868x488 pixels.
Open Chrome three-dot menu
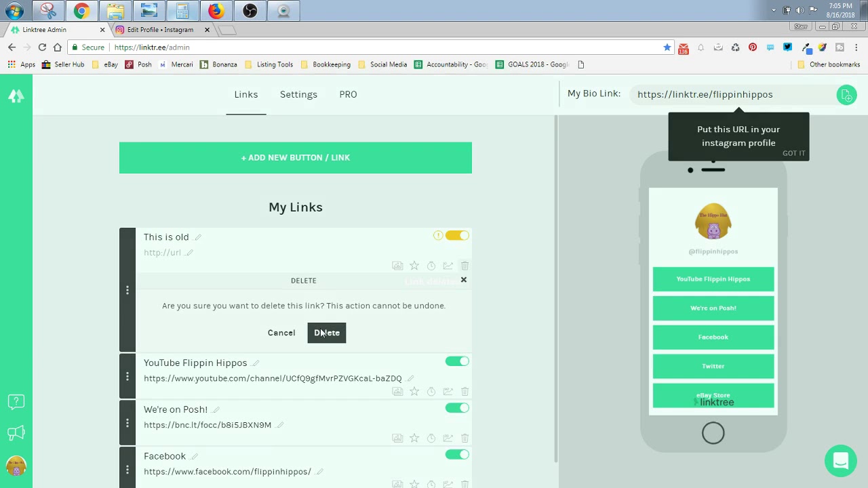856,47
